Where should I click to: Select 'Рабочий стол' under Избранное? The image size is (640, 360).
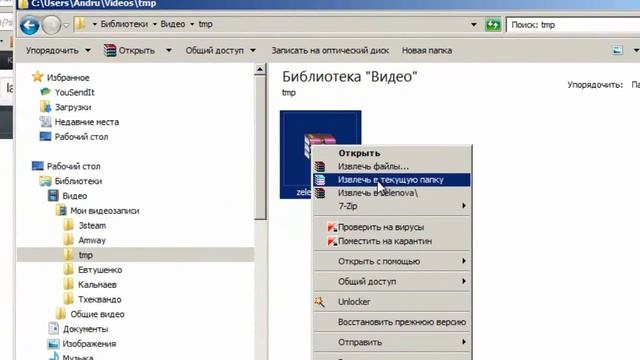click(x=81, y=137)
